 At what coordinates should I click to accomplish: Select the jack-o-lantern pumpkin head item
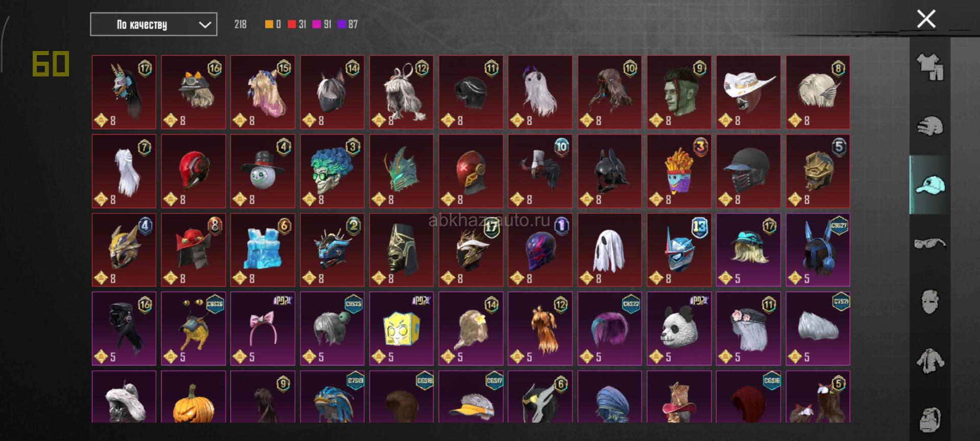[193, 397]
